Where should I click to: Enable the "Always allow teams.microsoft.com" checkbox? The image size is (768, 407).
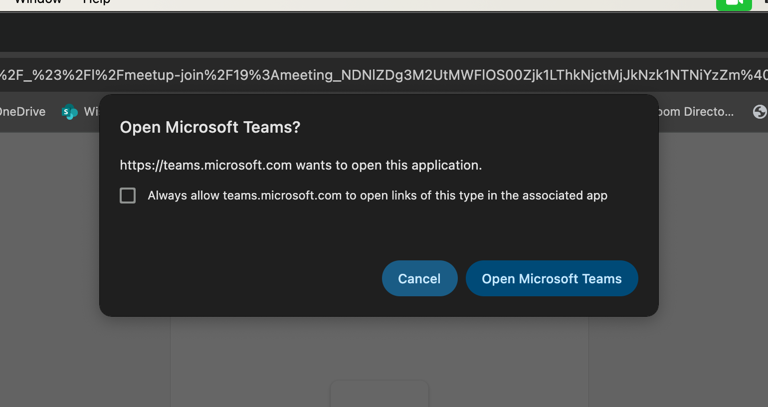point(128,195)
